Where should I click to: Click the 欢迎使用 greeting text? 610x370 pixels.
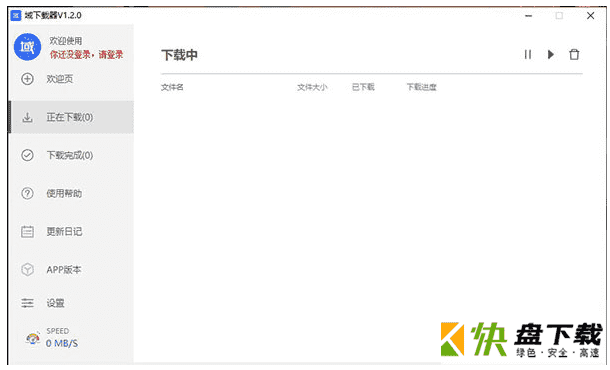point(65,41)
